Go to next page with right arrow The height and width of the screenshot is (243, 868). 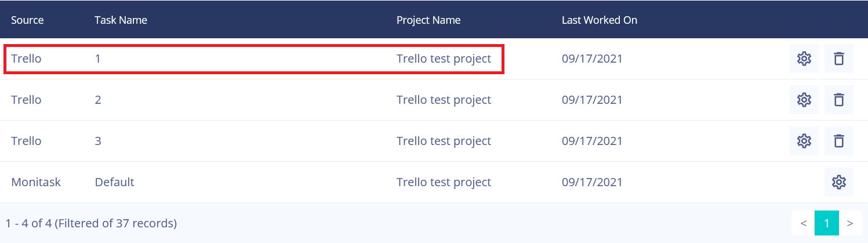pos(850,223)
